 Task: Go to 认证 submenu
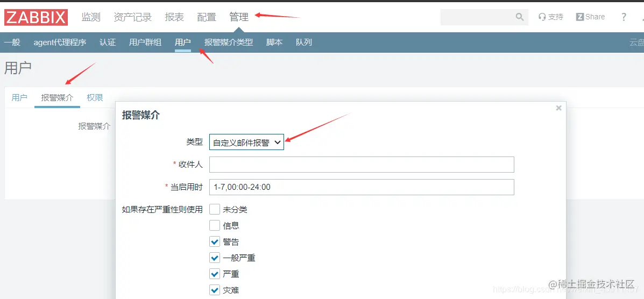click(108, 42)
